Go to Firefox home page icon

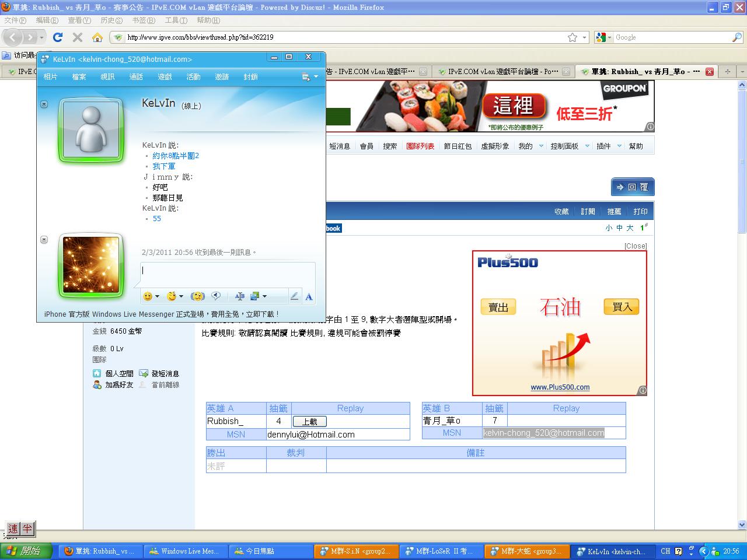point(97,37)
